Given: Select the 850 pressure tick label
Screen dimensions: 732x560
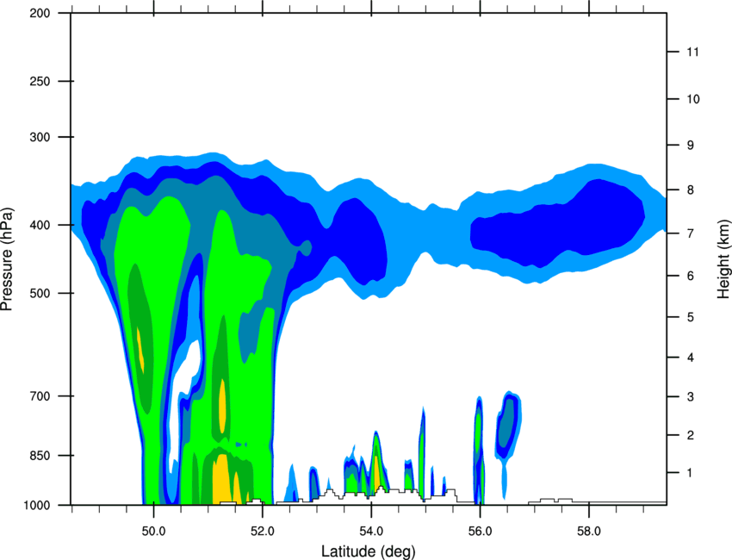Looking at the screenshot, I should pos(40,456).
